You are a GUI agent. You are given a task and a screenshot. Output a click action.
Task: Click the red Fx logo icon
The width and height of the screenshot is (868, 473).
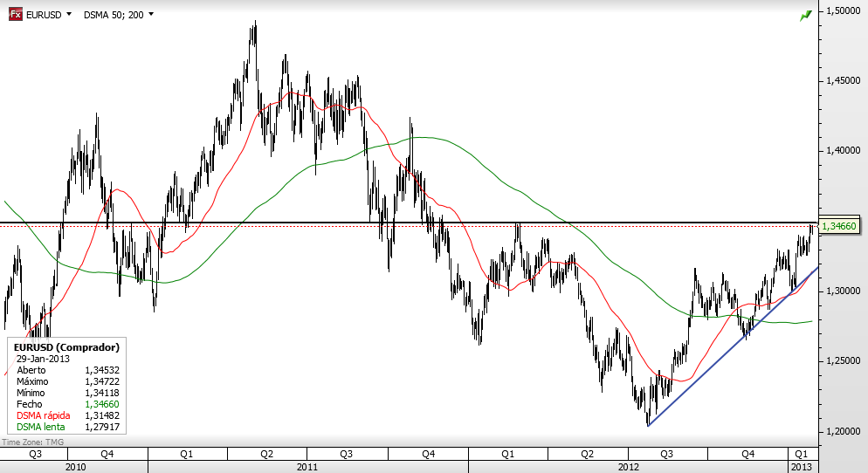coord(16,14)
